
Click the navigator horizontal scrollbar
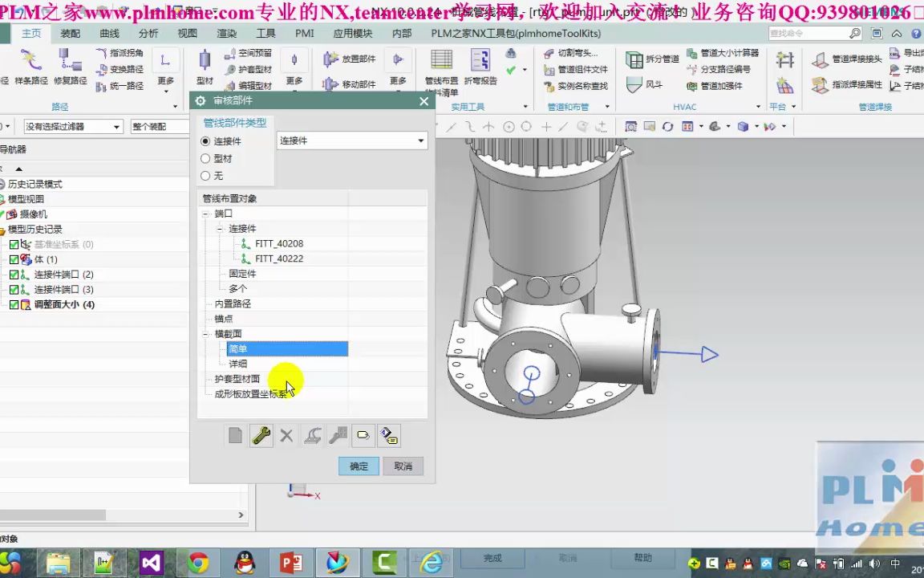(53, 515)
